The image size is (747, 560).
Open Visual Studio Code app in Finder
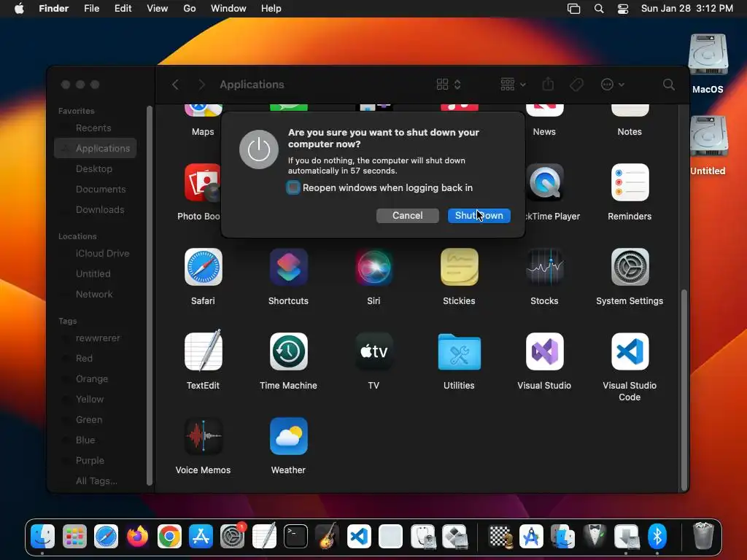tap(630, 351)
